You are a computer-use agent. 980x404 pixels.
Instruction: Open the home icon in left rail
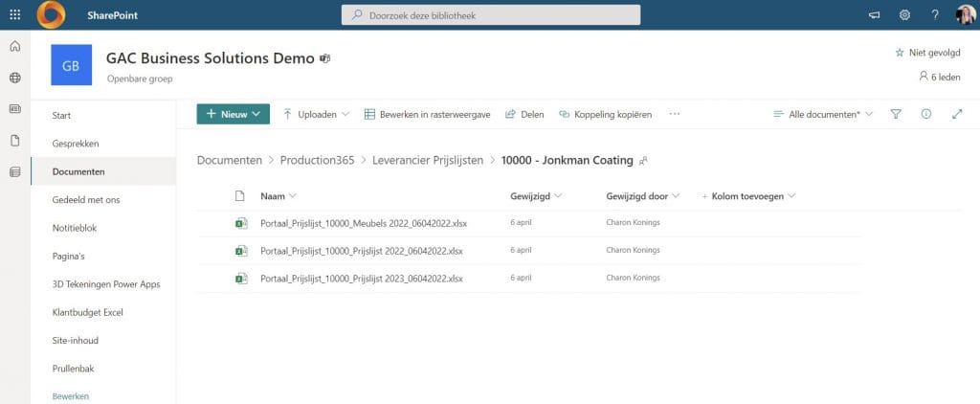(x=14, y=47)
